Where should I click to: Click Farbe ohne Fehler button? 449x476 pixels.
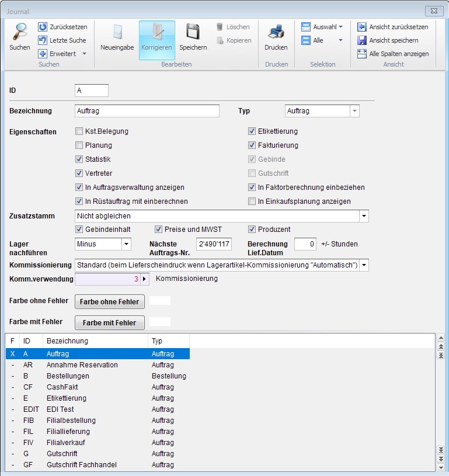110,301
